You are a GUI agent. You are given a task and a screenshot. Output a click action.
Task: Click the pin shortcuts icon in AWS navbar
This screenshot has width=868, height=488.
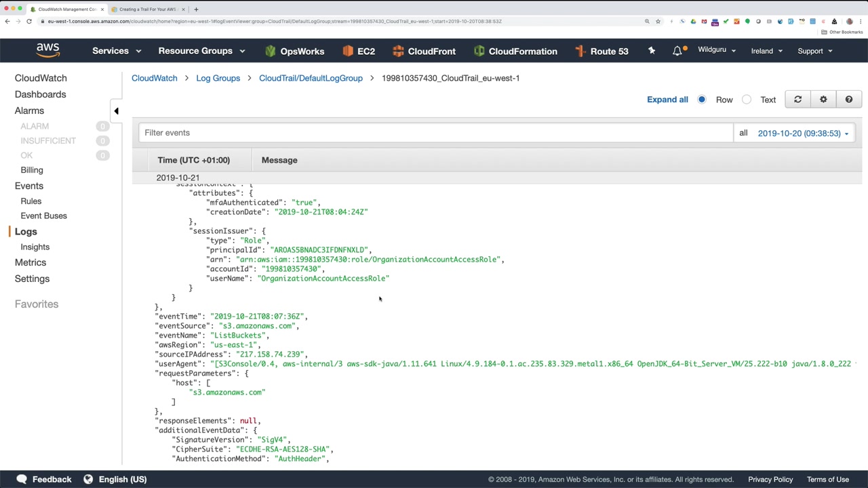click(x=652, y=51)
